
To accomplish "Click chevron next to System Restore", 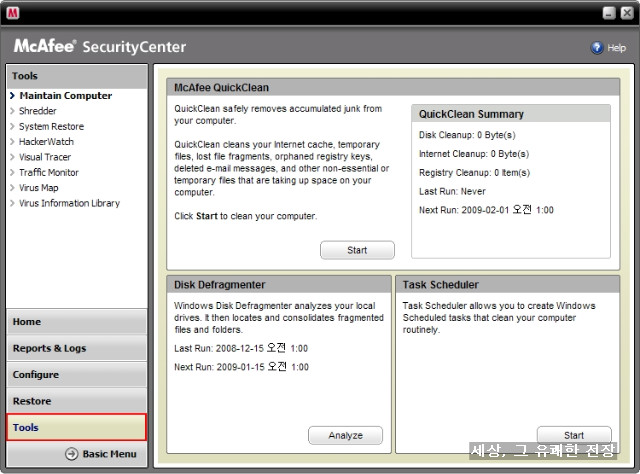I will tap(12, 127).
